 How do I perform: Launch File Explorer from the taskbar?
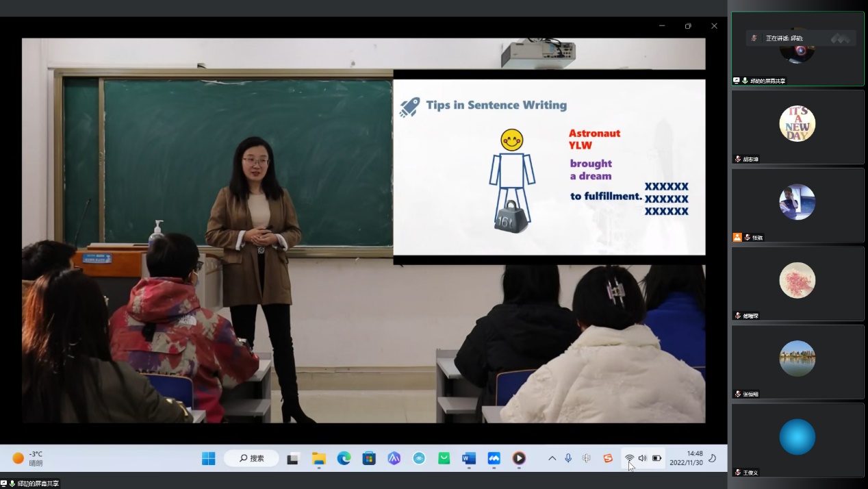(319, 458)
